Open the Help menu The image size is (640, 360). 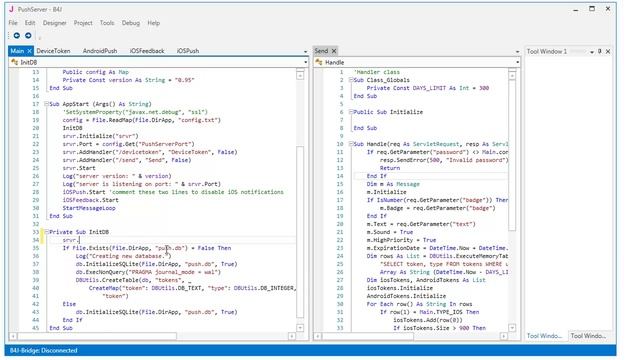[x=153, y=23]
